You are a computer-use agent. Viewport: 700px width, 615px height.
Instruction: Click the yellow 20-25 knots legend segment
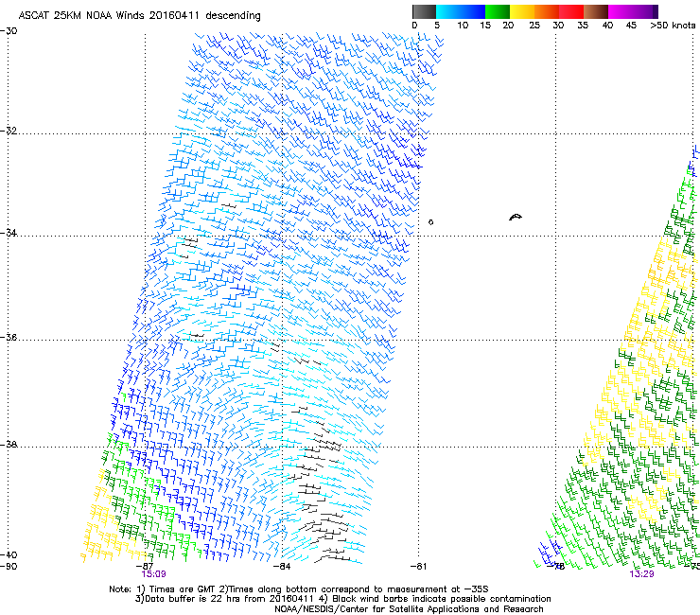(x=522, y=11)
